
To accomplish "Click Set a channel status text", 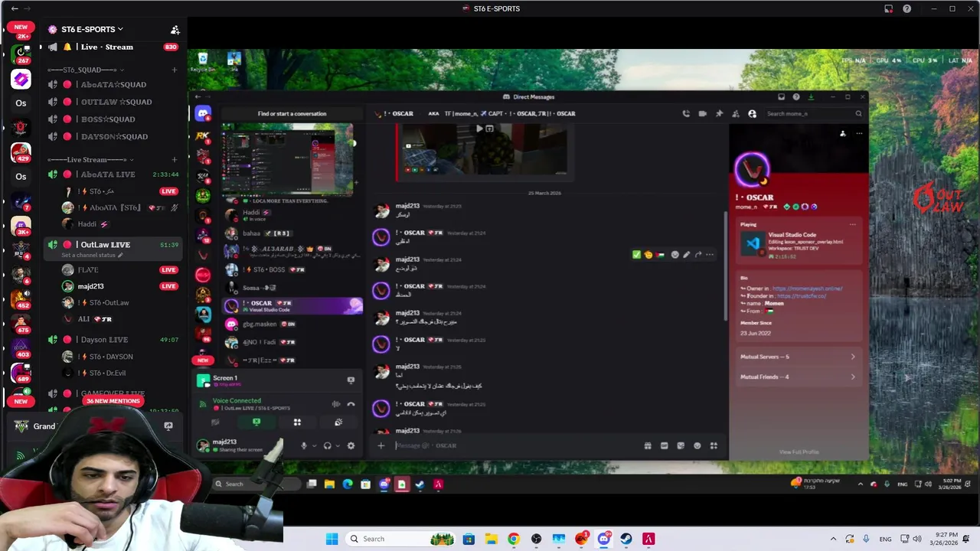I will pyautogui.click(x=90, y=255).
